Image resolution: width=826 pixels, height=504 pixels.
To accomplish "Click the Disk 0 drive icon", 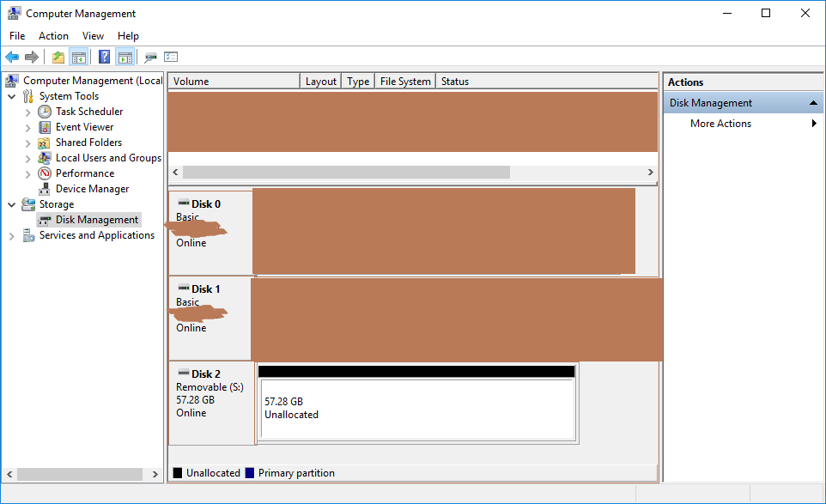I will coord(184,203).
